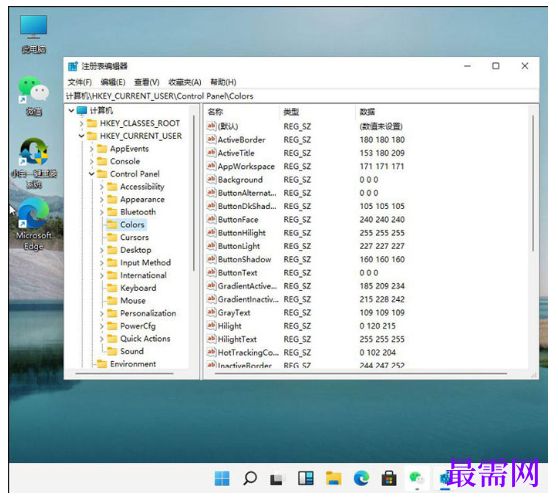Screen dimensions: 558x504
Task: Click the Hilight string value icon
Action: pyautogui.click(x=211, y=325)
